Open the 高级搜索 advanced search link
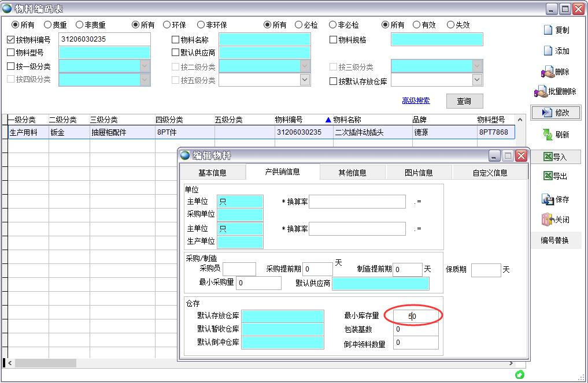 coord(416,101)
